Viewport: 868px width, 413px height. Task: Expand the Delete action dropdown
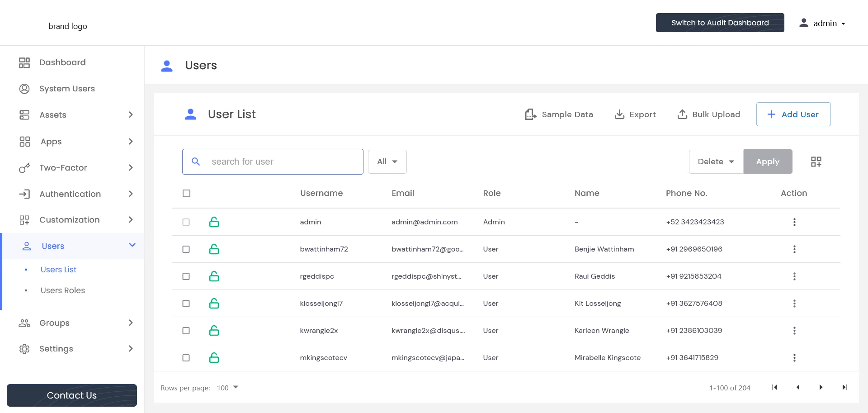pos(716,161)
